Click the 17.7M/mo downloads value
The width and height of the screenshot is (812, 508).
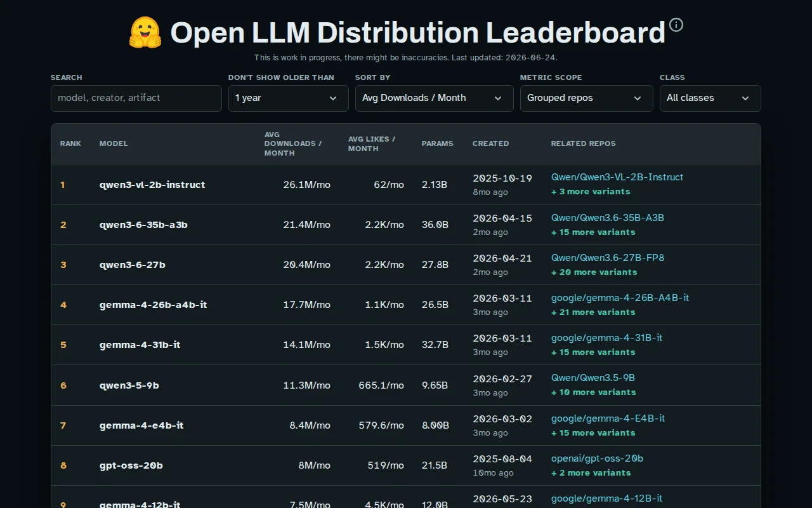click(306, 305)
